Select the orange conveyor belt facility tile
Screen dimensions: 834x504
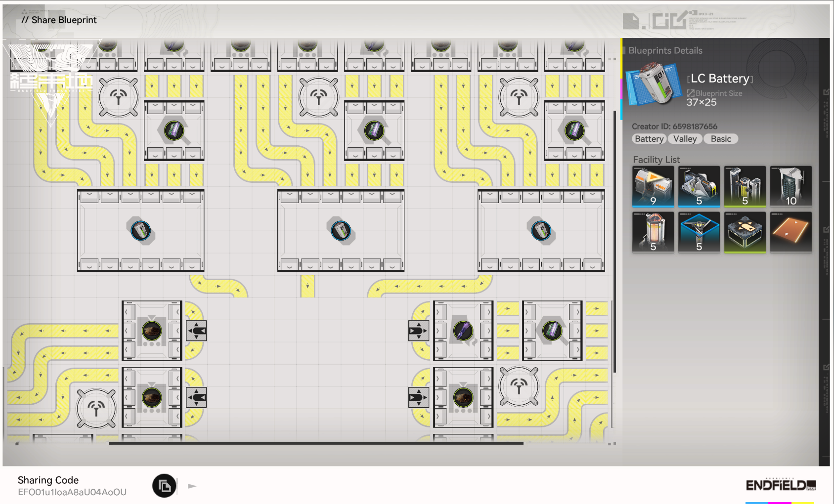[x=791, y=232]
